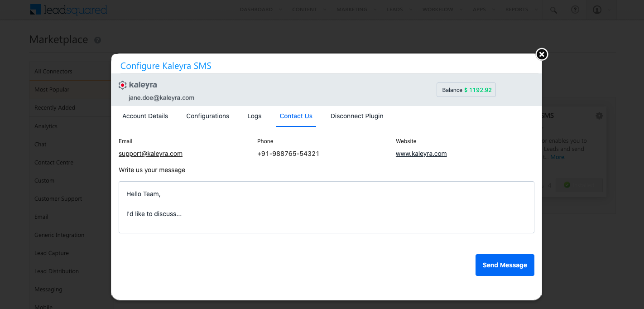Click the jane.doe@kaleyra.com account email
The image size is (644, 309).
[x=161, y=98]
